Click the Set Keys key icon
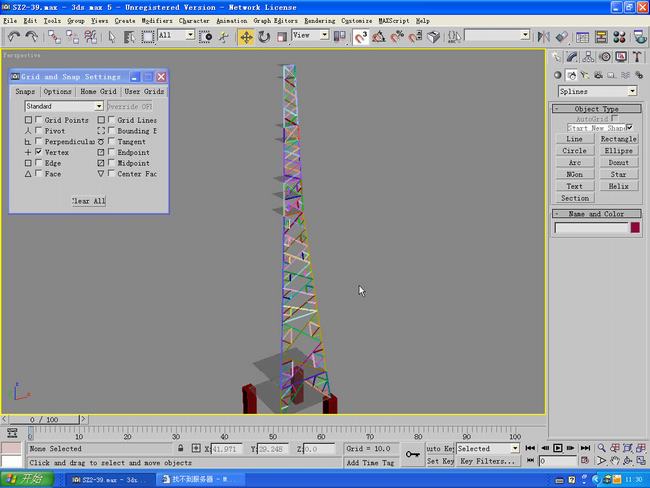The height and width of the screenshot is (488, 650). point(412,454)
